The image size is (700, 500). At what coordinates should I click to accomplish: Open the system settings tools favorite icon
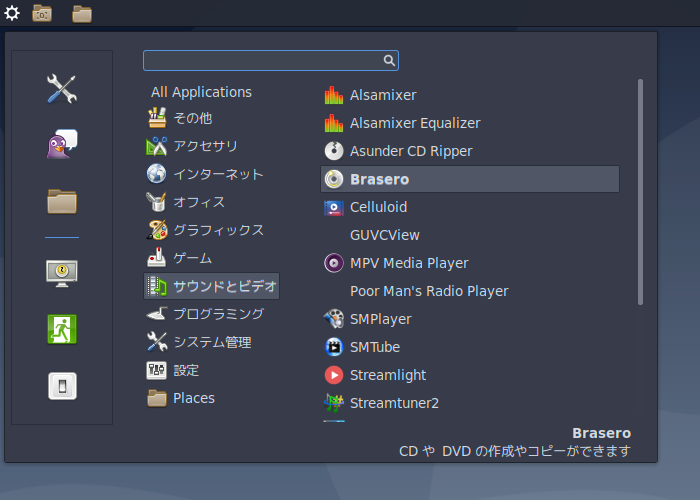(62, 89)
